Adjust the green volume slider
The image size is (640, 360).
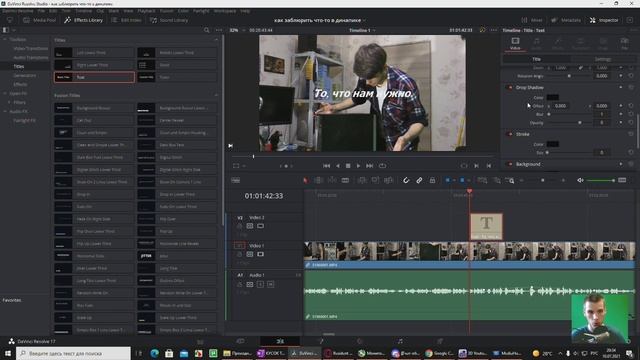pyautogui.click(x=600, y=180)
